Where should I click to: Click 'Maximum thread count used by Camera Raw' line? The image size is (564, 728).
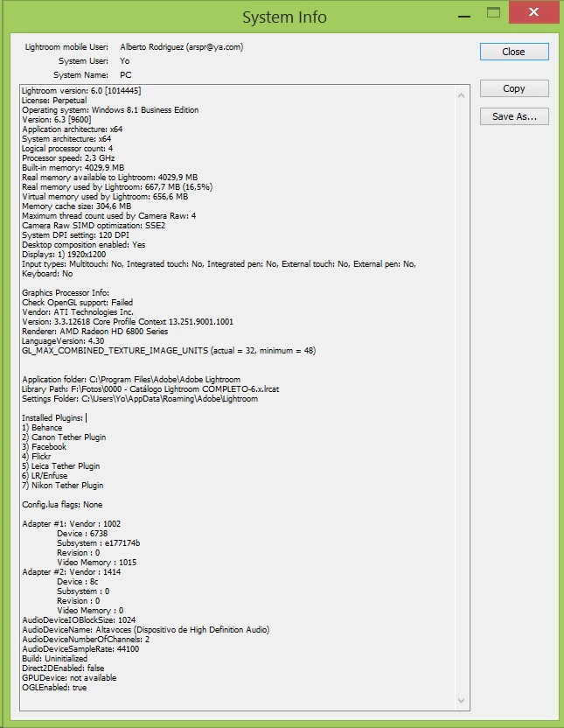coord(109,216)
